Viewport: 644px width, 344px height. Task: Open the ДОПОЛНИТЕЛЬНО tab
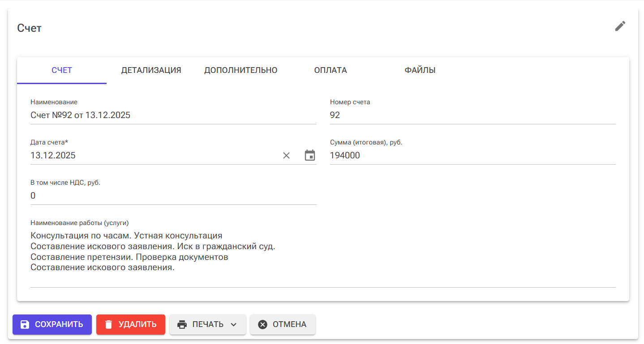(x=241, y=70)
